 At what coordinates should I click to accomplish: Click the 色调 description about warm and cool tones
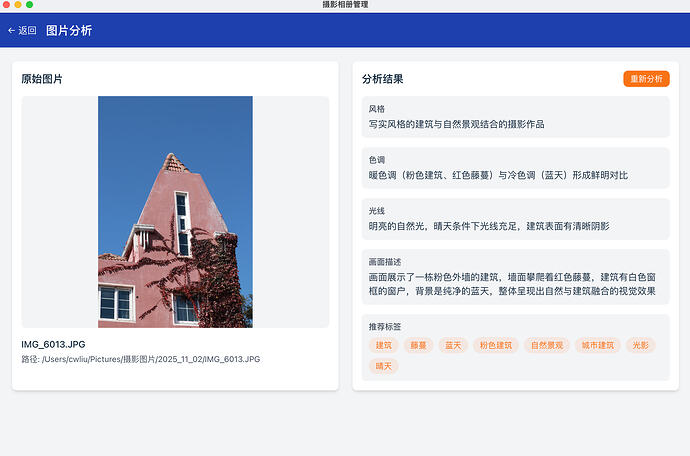pyautogui.click(x=498, y=175)
